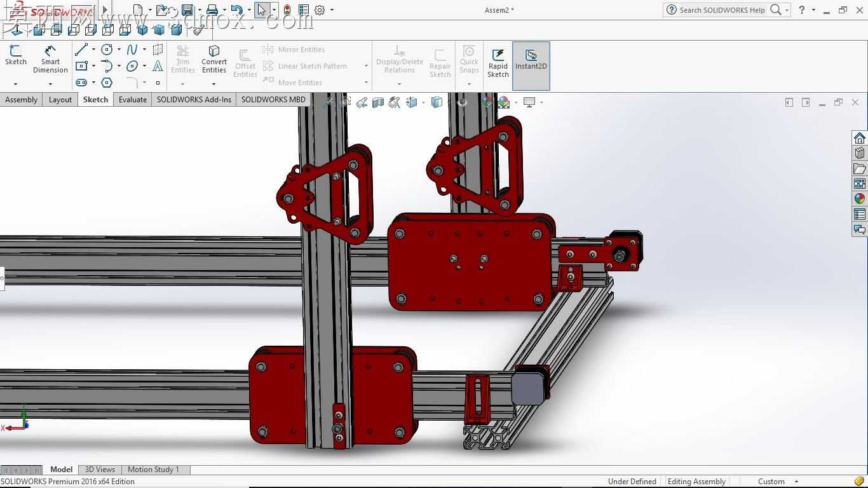Expand the Undo history dropdown arrow

click(248, 10)
